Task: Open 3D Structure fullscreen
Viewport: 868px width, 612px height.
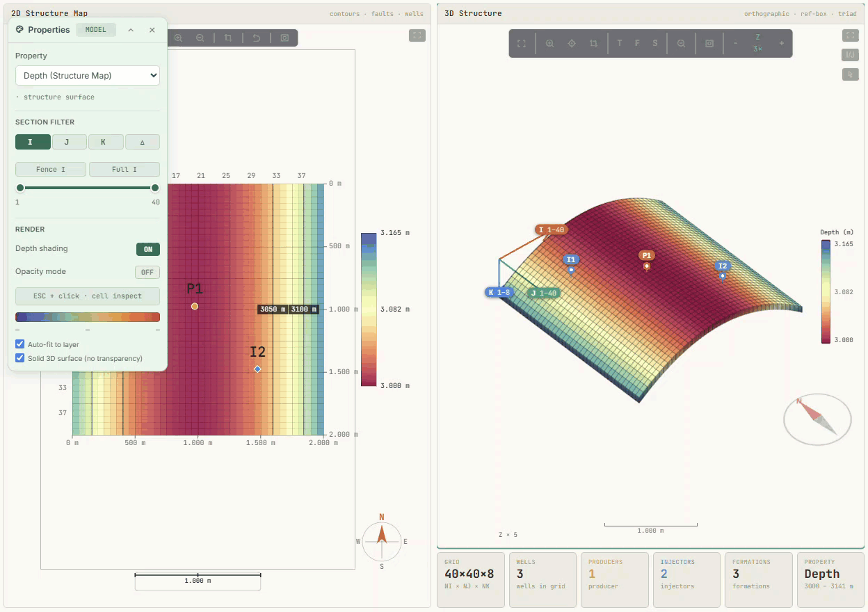Action: point(850,35)
